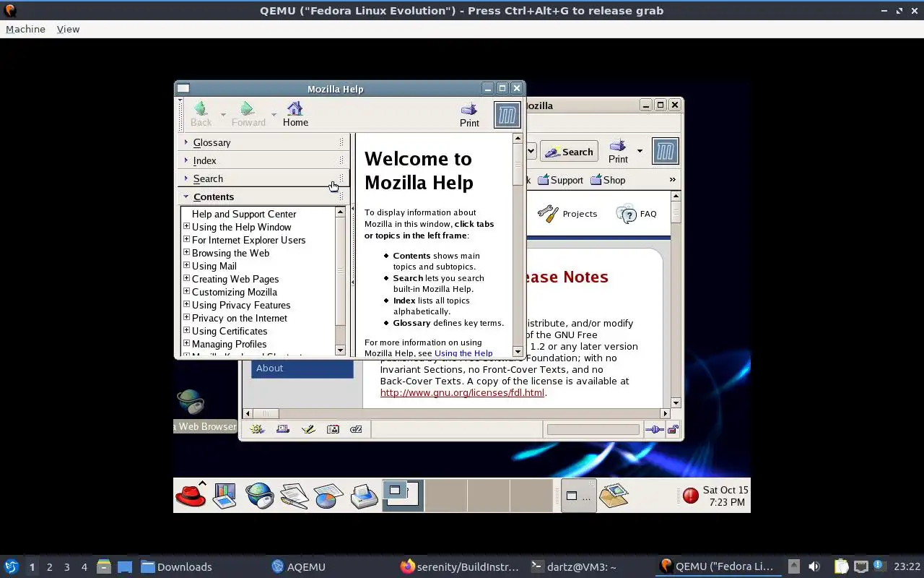Click the host volume speaker icon
Screen dimensions: 924x578
814,566
